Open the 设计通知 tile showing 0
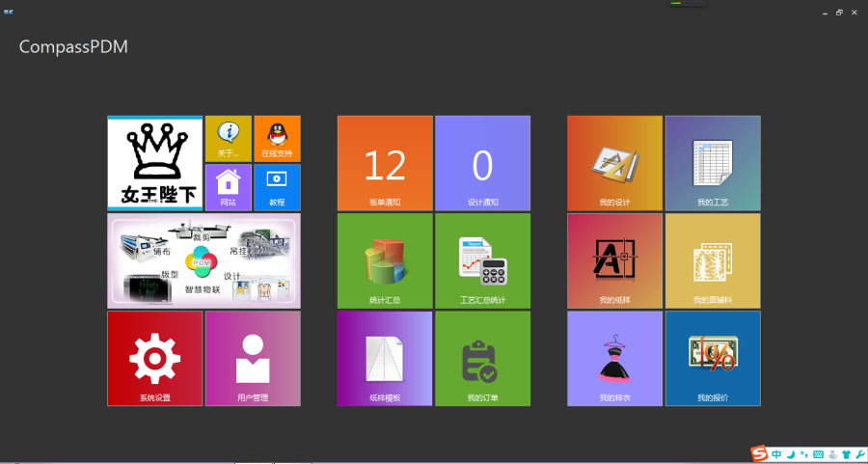This screenshot has height=464, width=868. 483,163
